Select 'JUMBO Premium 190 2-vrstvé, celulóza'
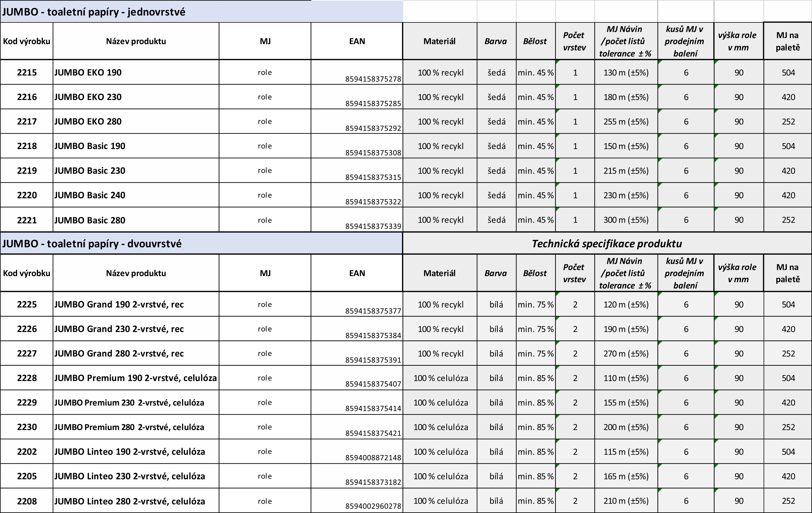This screenshot has width=812, height=513. (136, 378)
